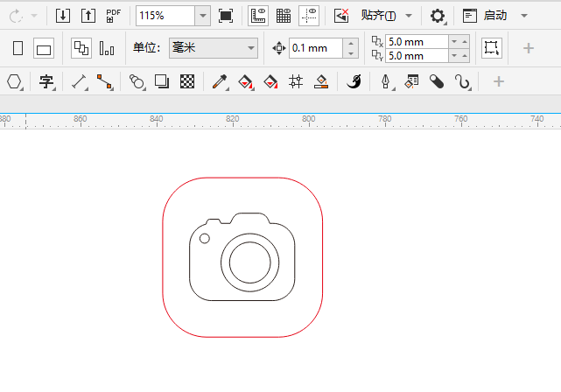Select the Color Eyedropper tool

[x=220, y=82]
